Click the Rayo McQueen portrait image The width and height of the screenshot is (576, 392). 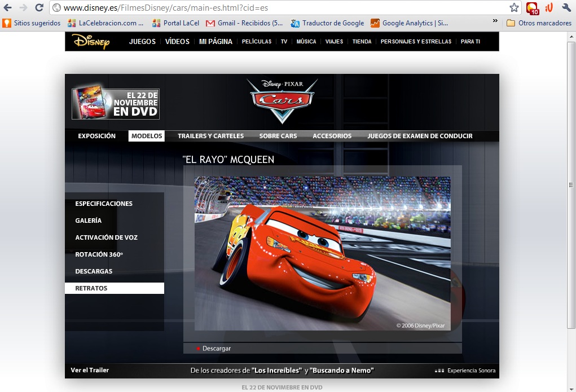coord(322,253)
